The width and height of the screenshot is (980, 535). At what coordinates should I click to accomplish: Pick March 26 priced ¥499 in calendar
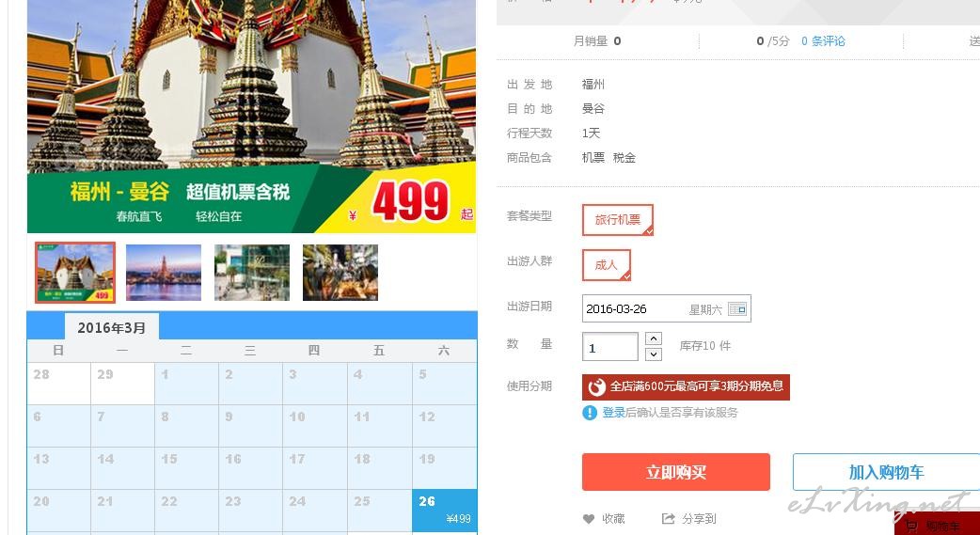(x=444, y=510)
